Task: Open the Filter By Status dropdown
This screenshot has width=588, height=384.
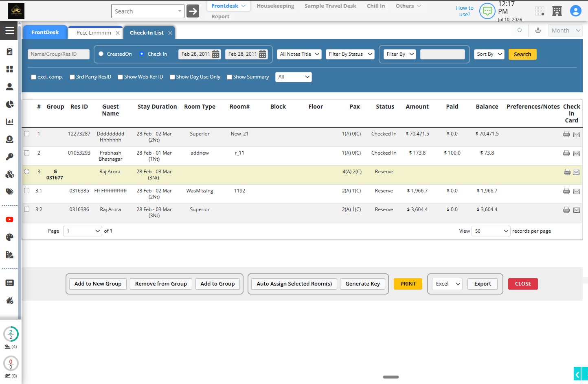Action: tap(350, 54)
